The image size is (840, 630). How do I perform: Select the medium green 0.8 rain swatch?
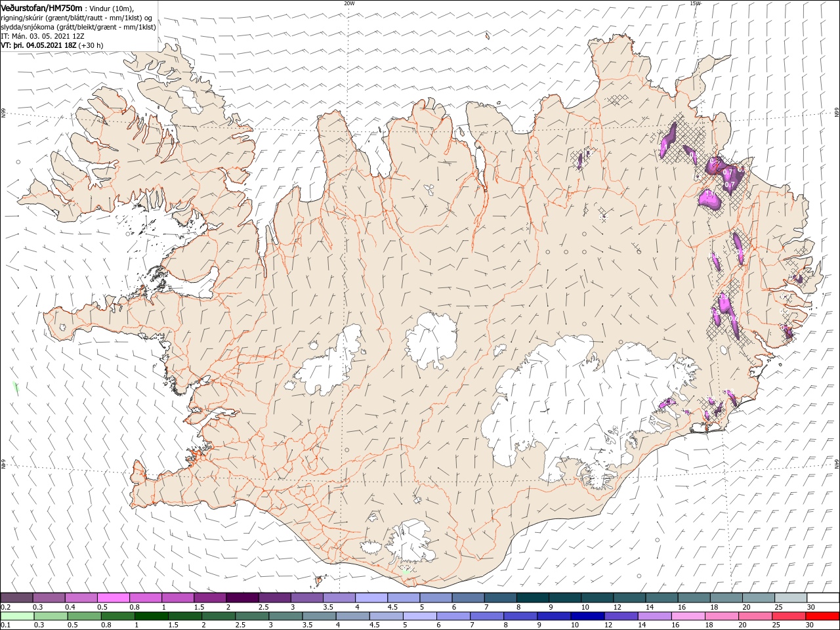pyautogui.click(x=117, y=616)
